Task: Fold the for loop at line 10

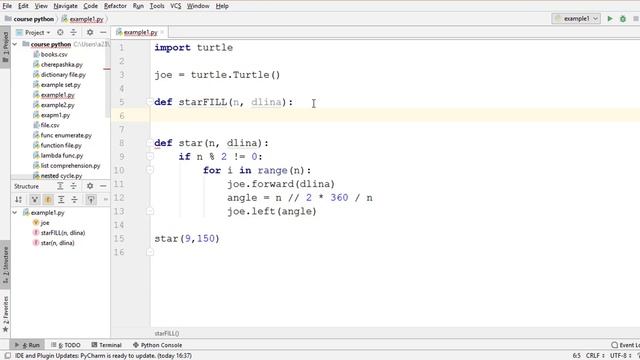Action: click(x=150, y=170)
